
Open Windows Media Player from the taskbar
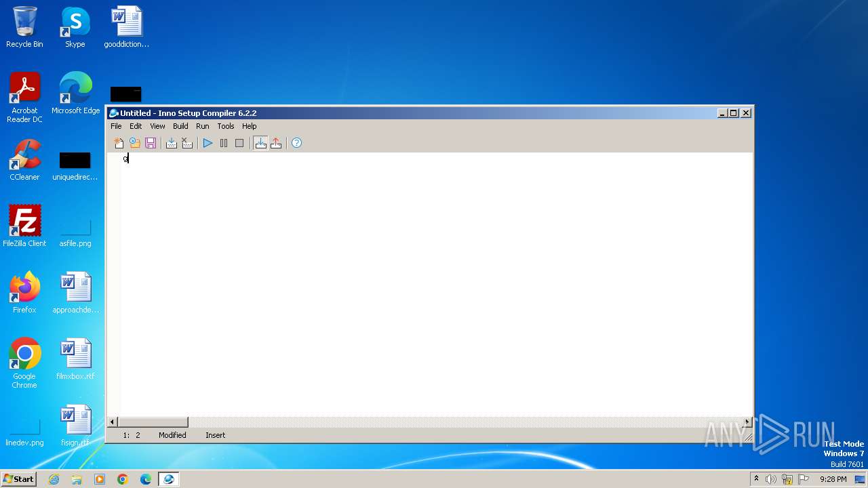100,479
